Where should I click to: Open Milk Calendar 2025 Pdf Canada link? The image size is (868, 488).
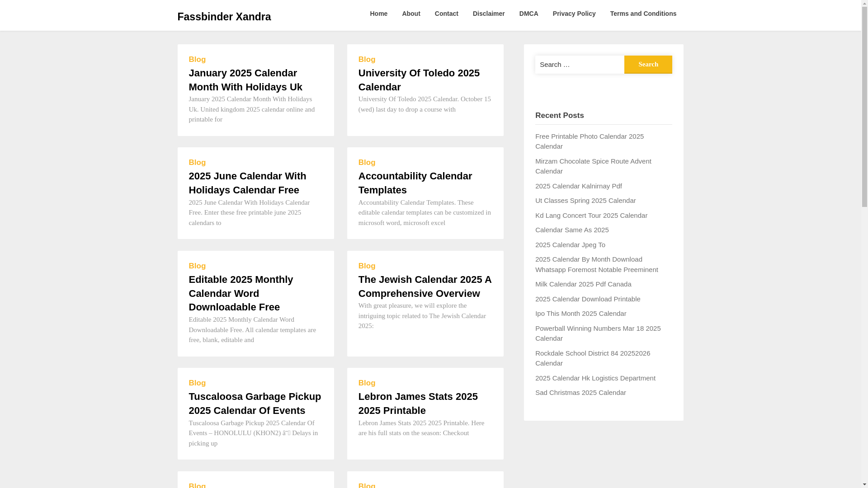(x=583, y=284)
